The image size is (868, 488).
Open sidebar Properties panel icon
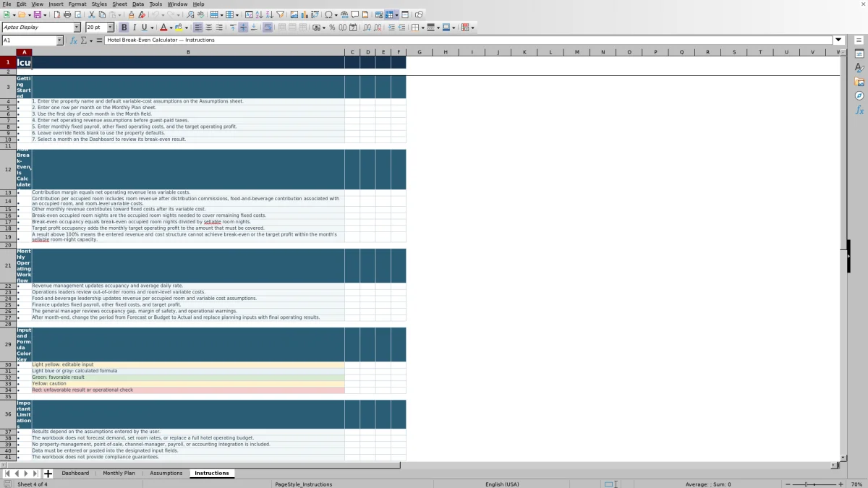[x=859, y=54]
